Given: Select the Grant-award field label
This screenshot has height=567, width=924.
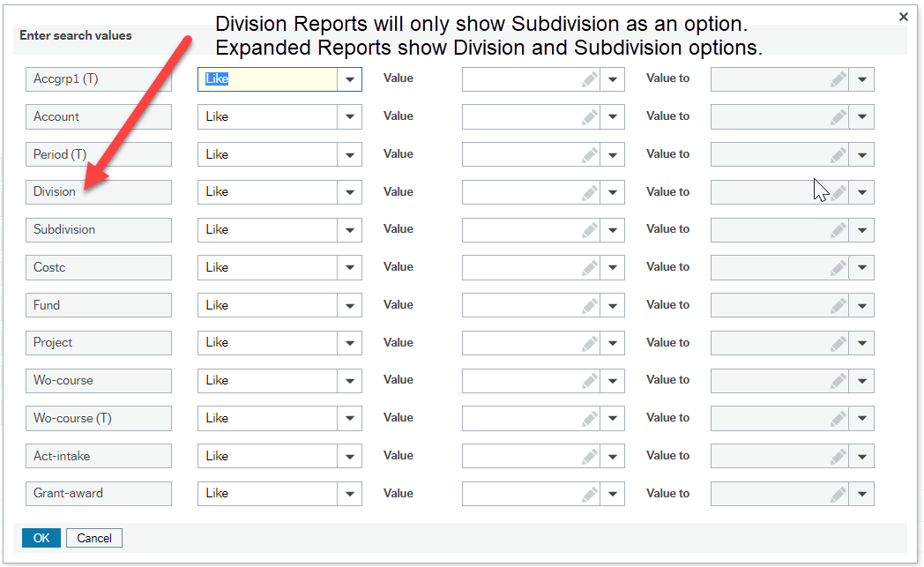Looking at the screenshot, I should pos(98,494).
